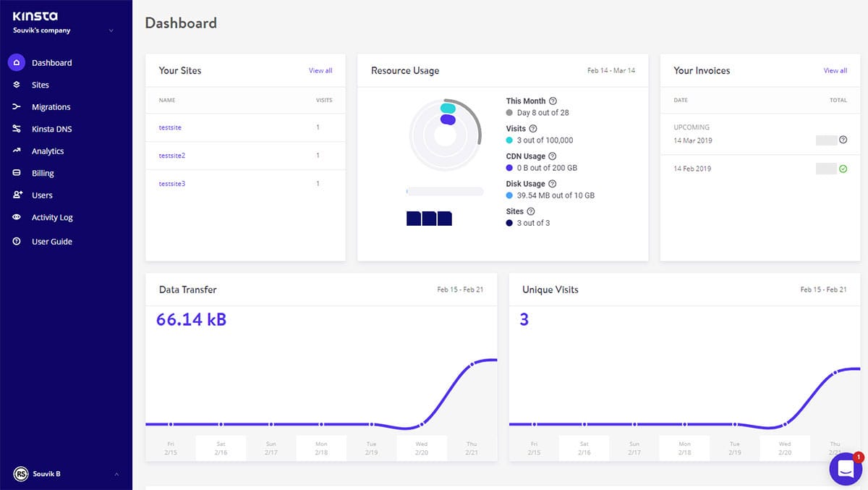Click the Users add-person icon

pos(17,195)
